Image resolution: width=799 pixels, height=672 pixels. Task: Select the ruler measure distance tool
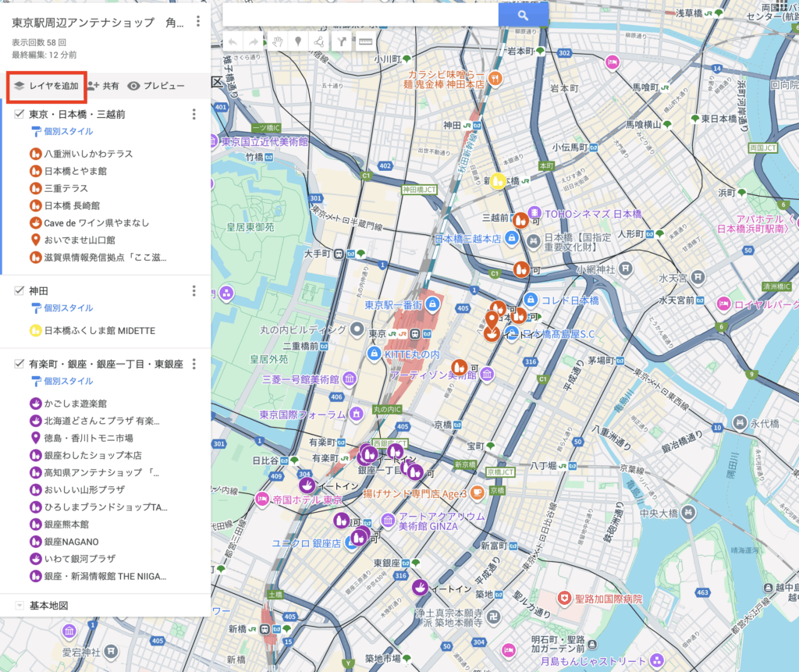pos(364,42)
